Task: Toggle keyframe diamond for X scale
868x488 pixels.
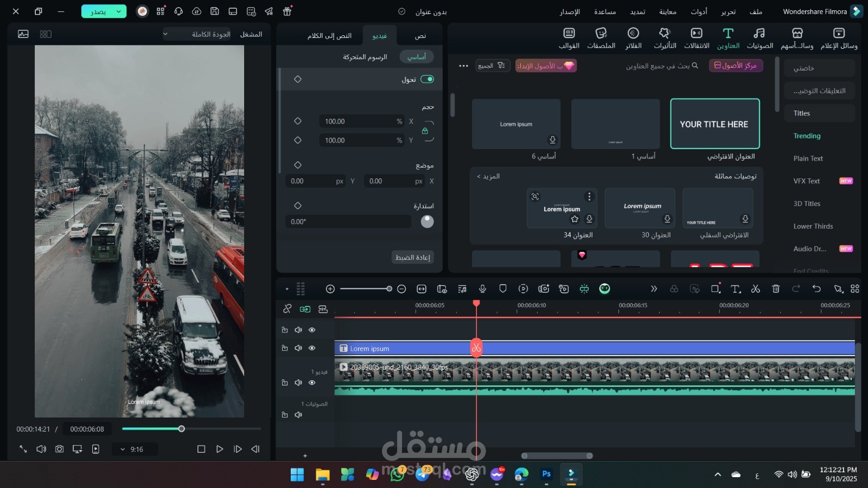Action: click(x=298, y=121)
